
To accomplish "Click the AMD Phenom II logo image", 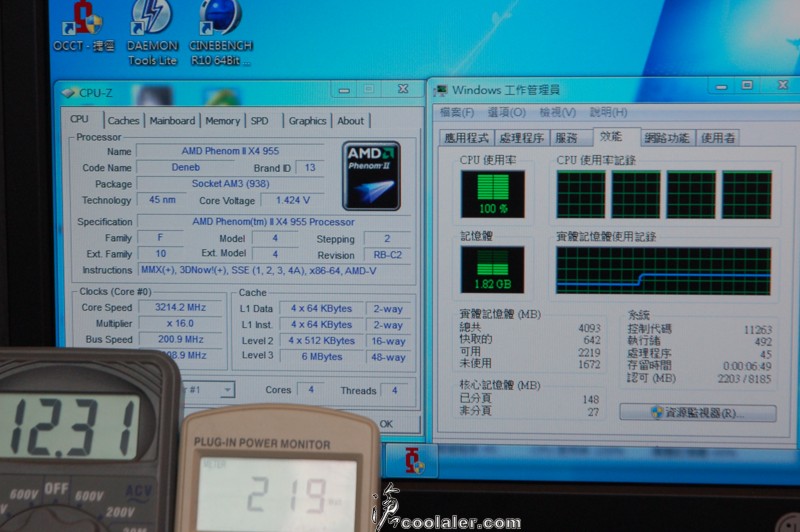I will [x=371, y=176].
